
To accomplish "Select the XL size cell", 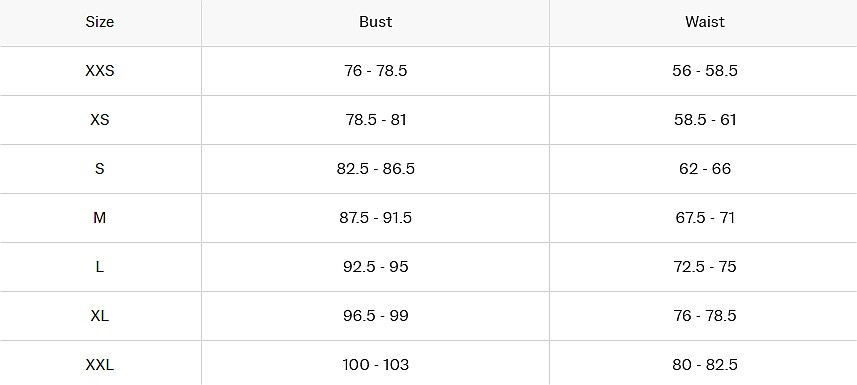I will [100, 316].
